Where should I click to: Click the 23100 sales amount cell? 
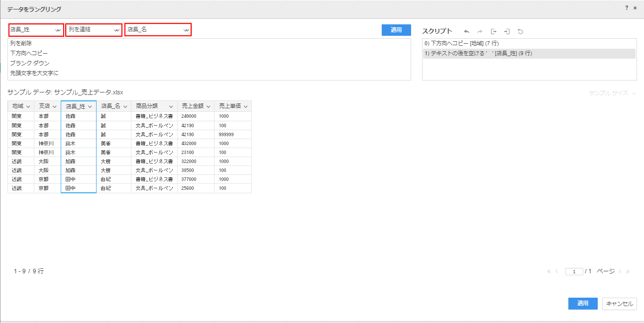pos(196,153)
